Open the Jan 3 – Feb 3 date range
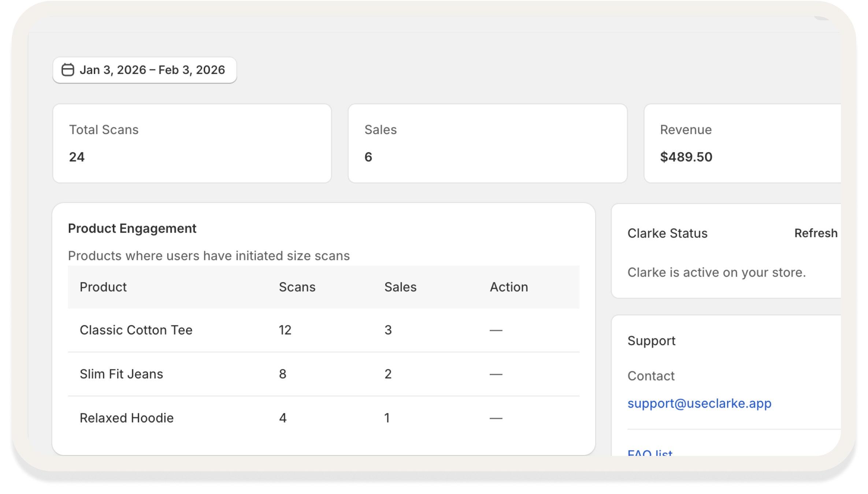This screenshot has width=868, height=494. tap(152, 70)
